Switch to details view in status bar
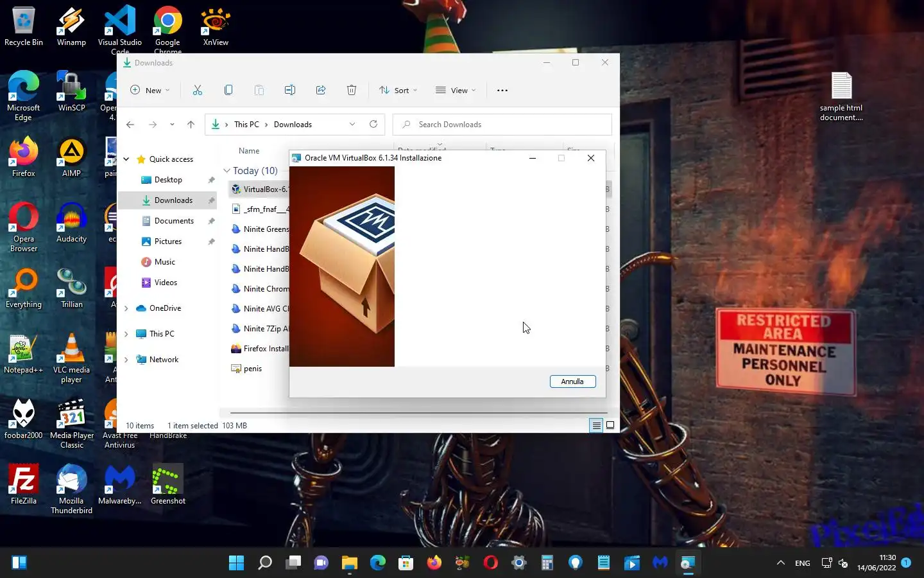 (x=596, y=425)
